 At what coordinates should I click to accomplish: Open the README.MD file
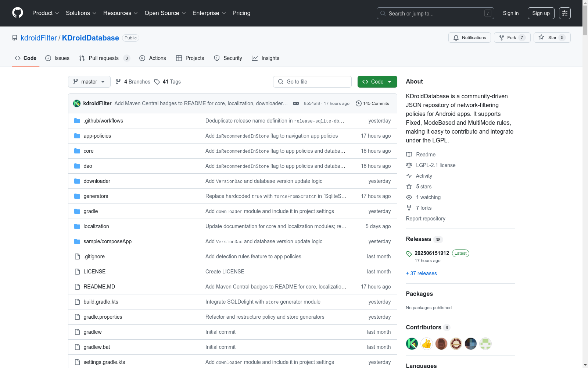99,287
